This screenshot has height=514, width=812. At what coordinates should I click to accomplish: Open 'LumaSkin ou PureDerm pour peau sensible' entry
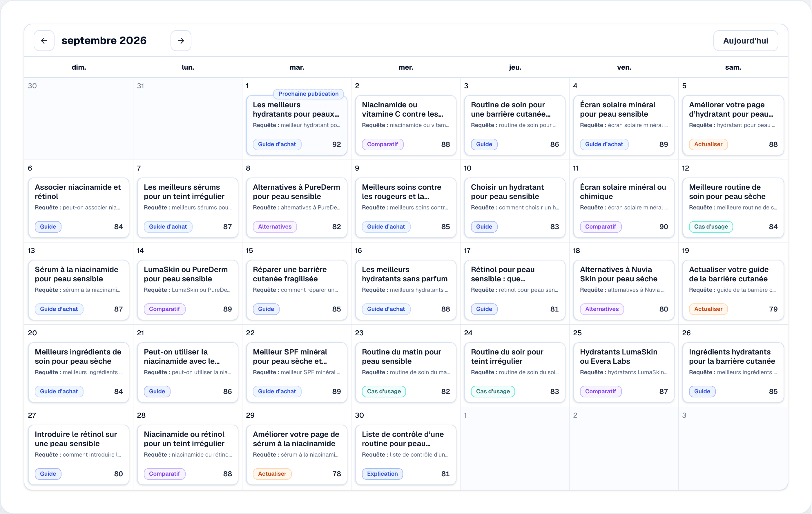(x=188, y=290)
